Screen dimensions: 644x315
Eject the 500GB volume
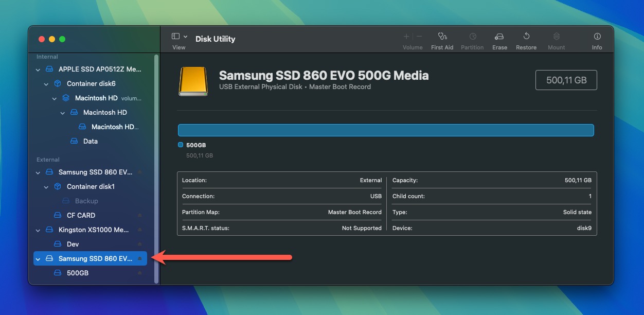(139, 273)
